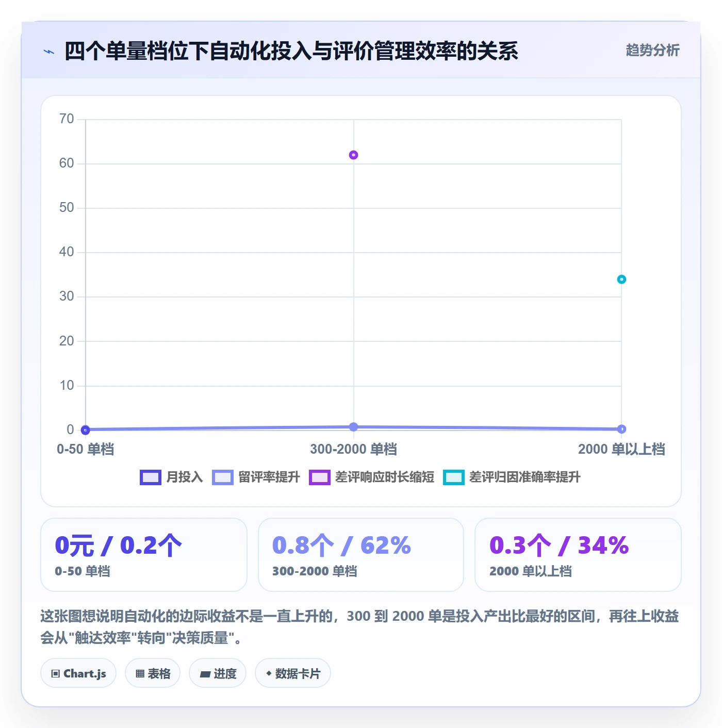This screenshot has height=728, width=722.
Task: Click the line point at 2000 单以上档
Action: point(621,429)
